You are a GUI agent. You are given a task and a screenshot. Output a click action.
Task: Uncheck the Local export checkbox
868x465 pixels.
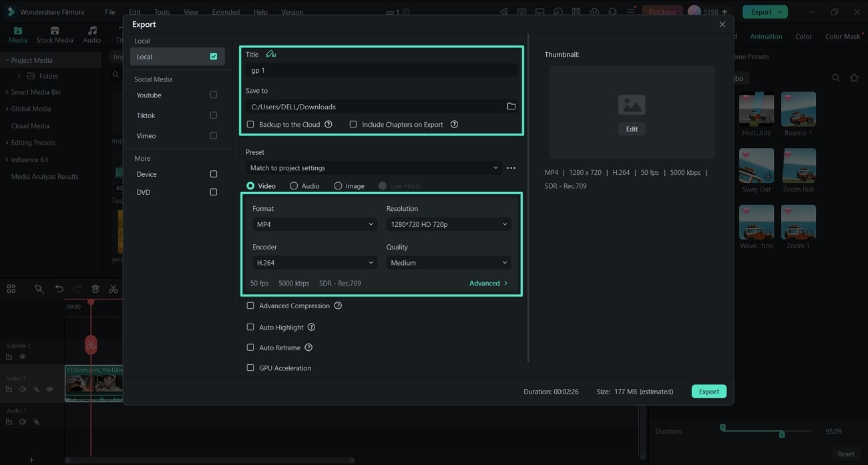tap(214, 57)
